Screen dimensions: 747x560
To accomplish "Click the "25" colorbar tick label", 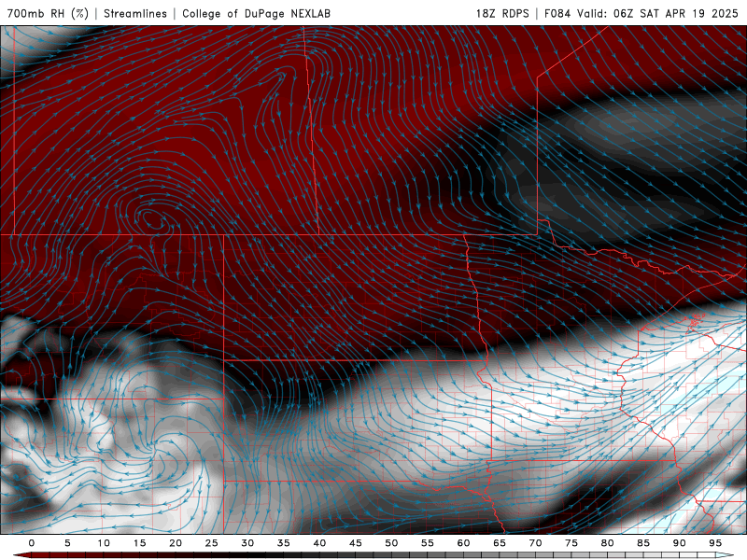I will click(x=212, y=543).
